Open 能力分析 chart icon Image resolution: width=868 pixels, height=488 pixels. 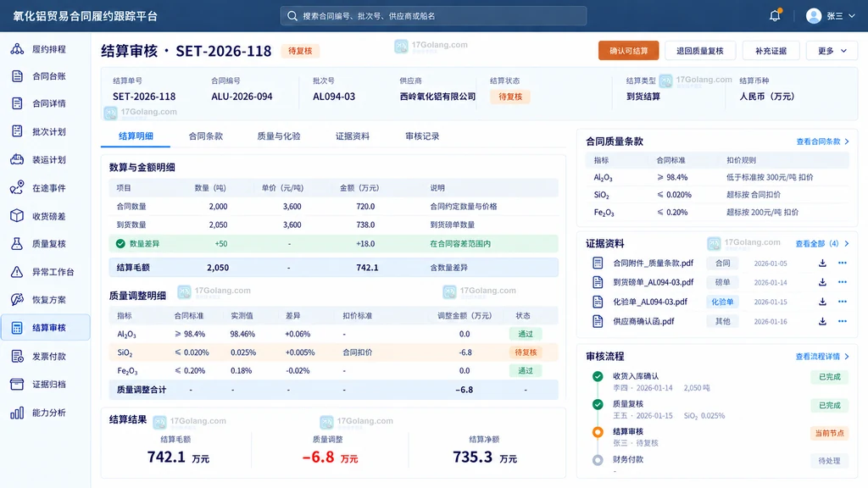17,413
